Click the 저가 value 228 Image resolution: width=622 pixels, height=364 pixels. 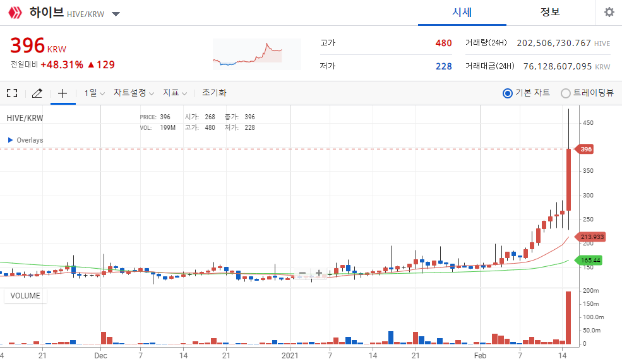443,66
